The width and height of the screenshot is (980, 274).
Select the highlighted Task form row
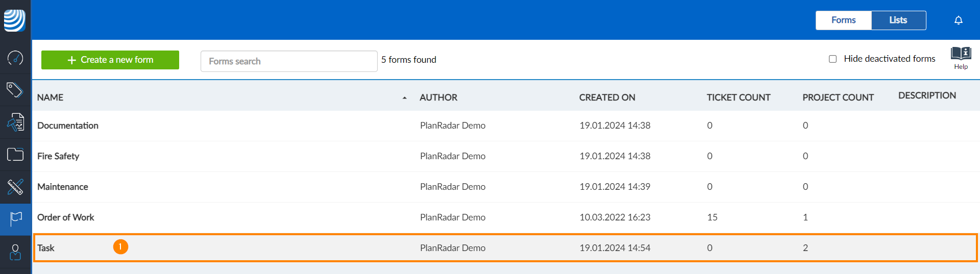505,248
